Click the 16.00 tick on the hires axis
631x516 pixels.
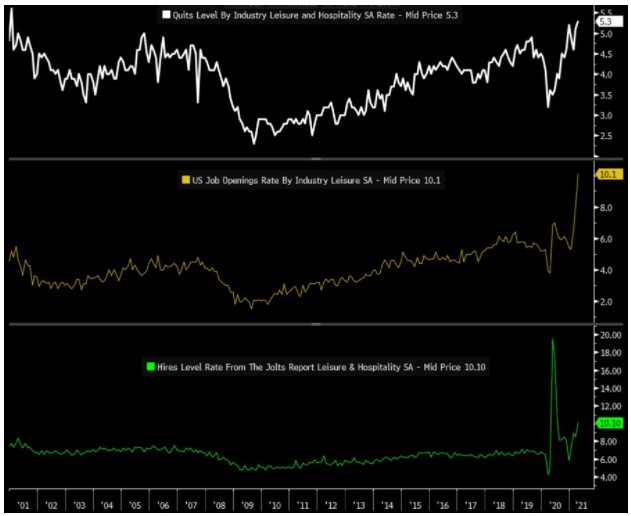tap(610, 371)
